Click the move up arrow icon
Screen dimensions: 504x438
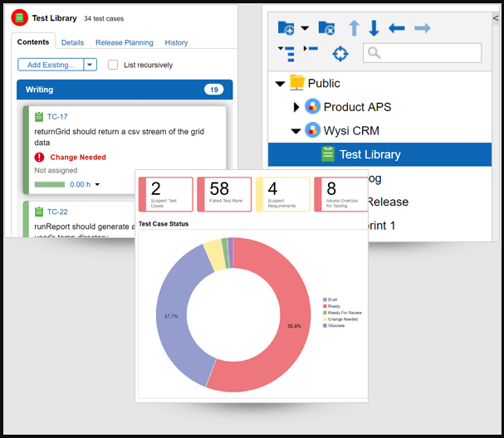[355, 28]
